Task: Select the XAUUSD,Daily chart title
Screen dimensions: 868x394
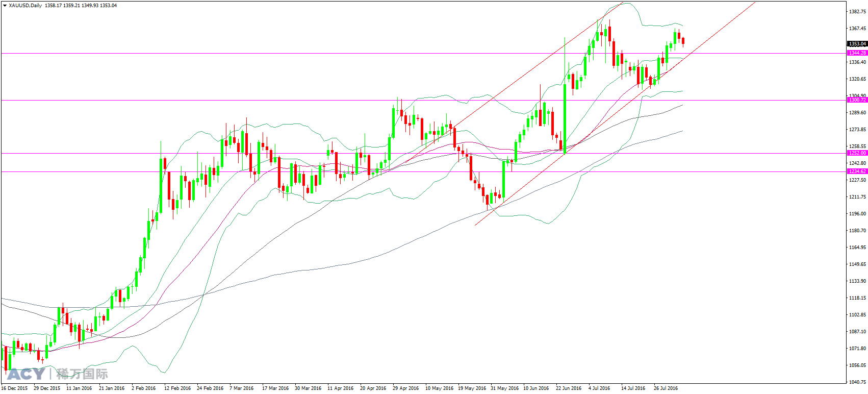Action: (25, 6)
